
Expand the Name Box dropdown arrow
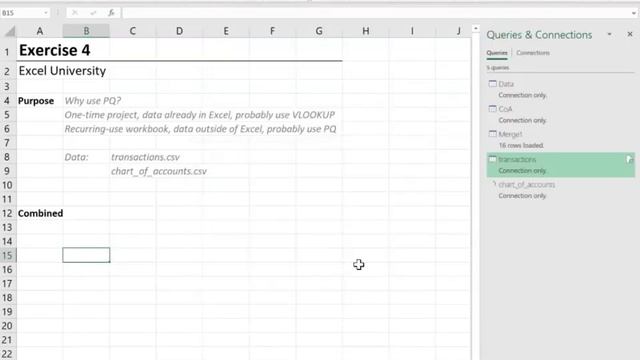click(x=46, y=13)
